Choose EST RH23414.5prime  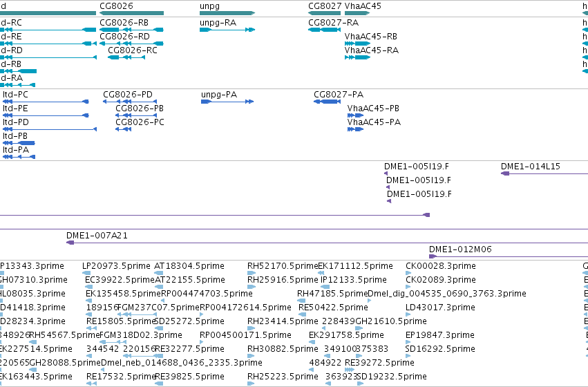pyautogui.click(x=283, y=321)
